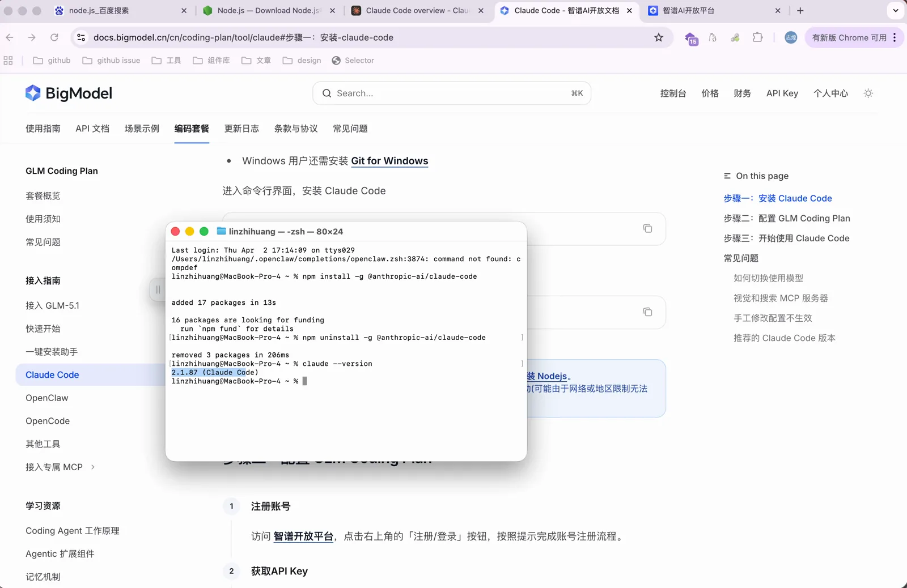Image resolution: width=907 pixels, height=588 pixels.
Task: Expand the 接入专属 MCP section
Action: coord(60,467)
